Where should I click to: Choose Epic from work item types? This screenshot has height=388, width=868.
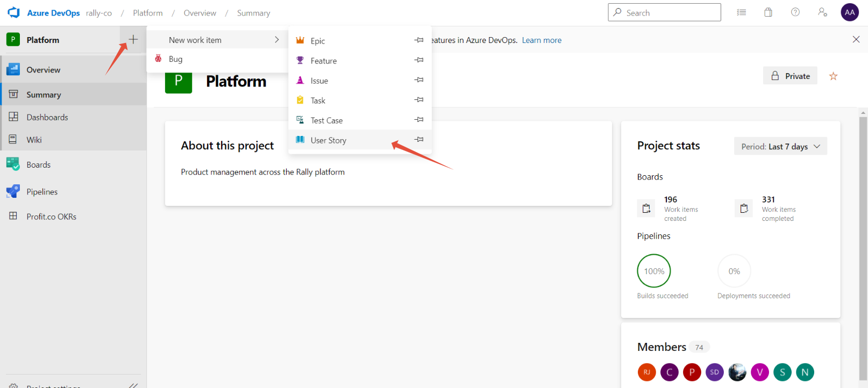tap(360, 40)
